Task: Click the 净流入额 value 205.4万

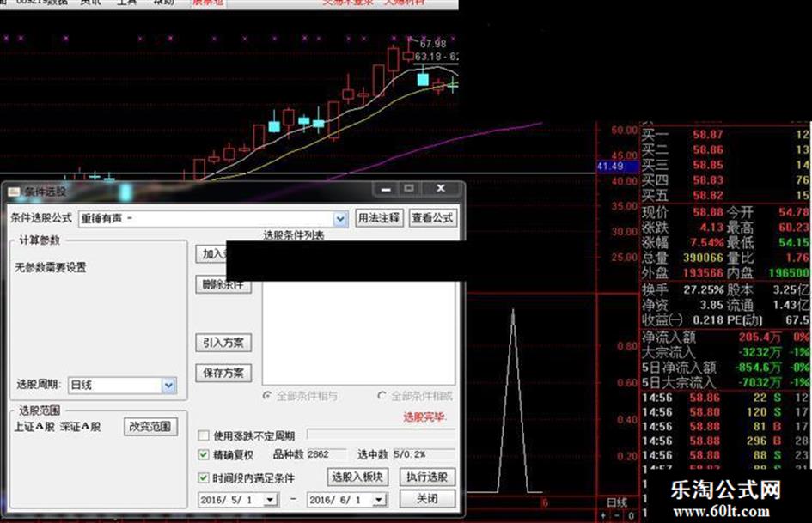Action: tap(760, 338)
